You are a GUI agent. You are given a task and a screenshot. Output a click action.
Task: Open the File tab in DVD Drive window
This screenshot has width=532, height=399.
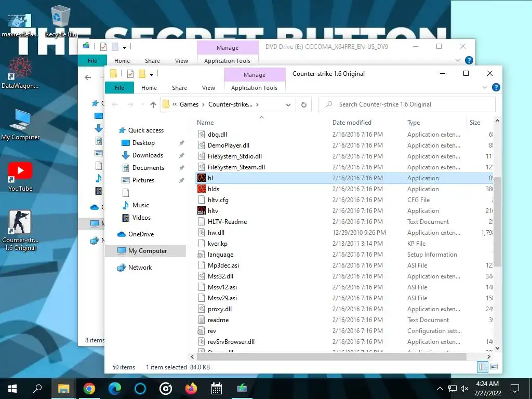click(x=92, y=60)
